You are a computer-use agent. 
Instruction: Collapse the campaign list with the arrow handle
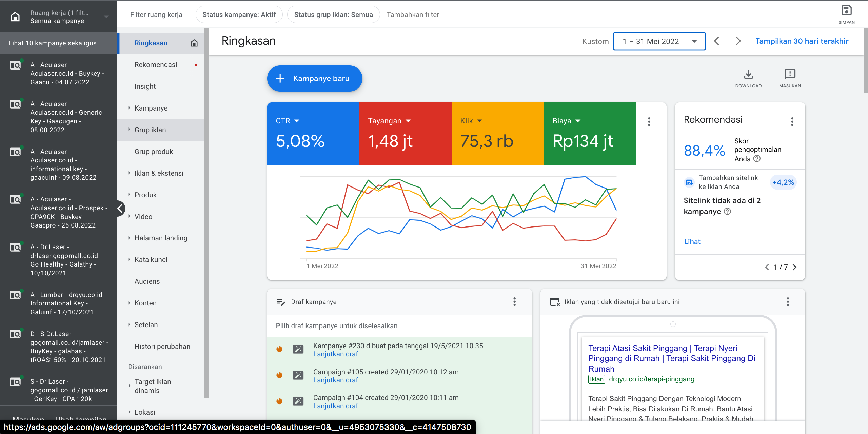coord(120,209)
